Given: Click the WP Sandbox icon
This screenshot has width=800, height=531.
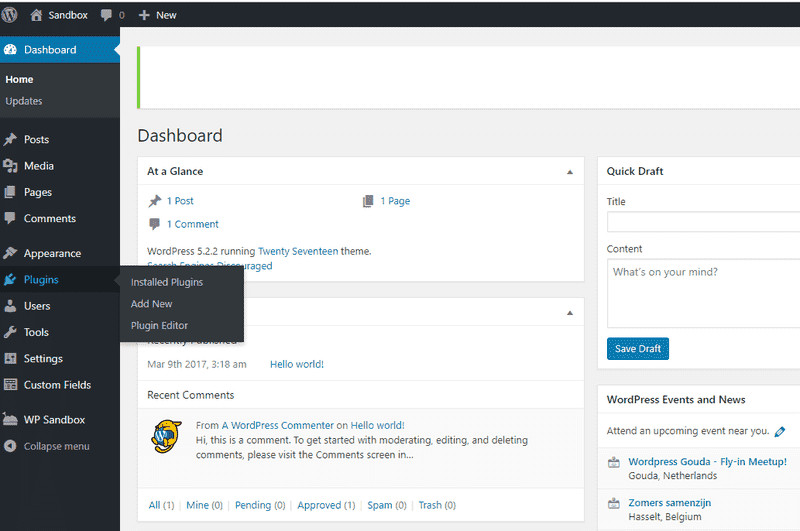Looking at the screenshot, I should pyautogui.click(x=10, y=419).
